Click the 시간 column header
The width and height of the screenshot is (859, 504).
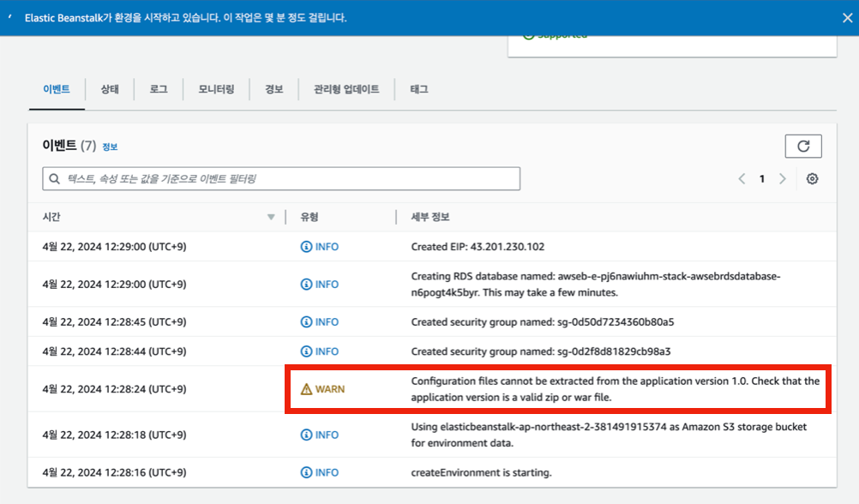[51, 217]
